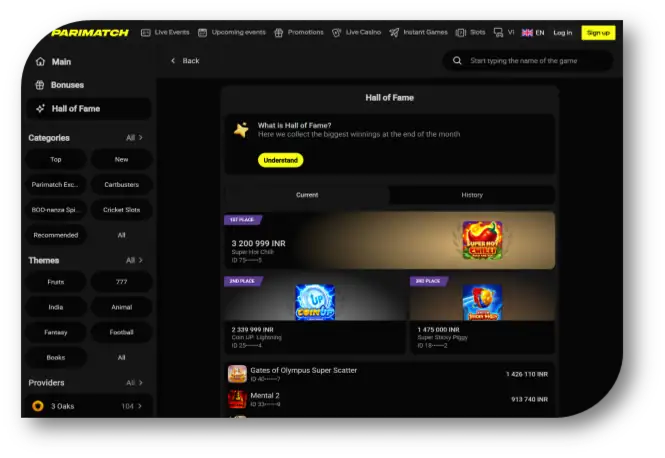665x458 pixels.
Task: Click the Log in button
Action: point(563,33)
